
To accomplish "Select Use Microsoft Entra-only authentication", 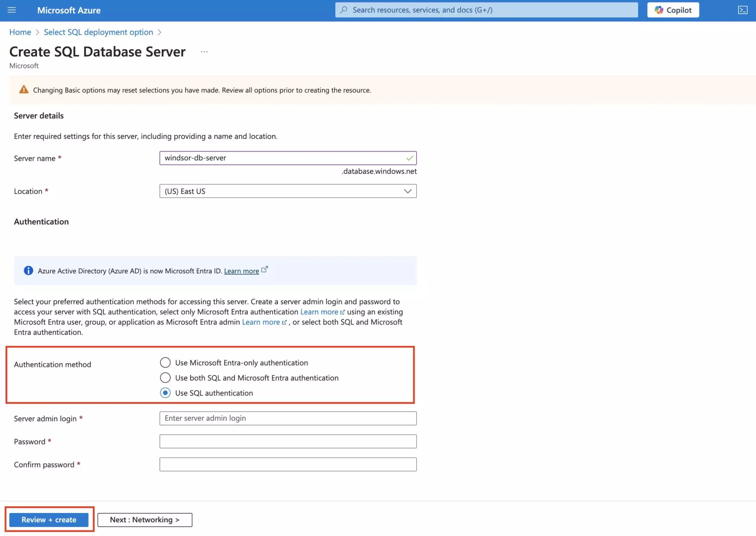I will (x=165, y=362).
